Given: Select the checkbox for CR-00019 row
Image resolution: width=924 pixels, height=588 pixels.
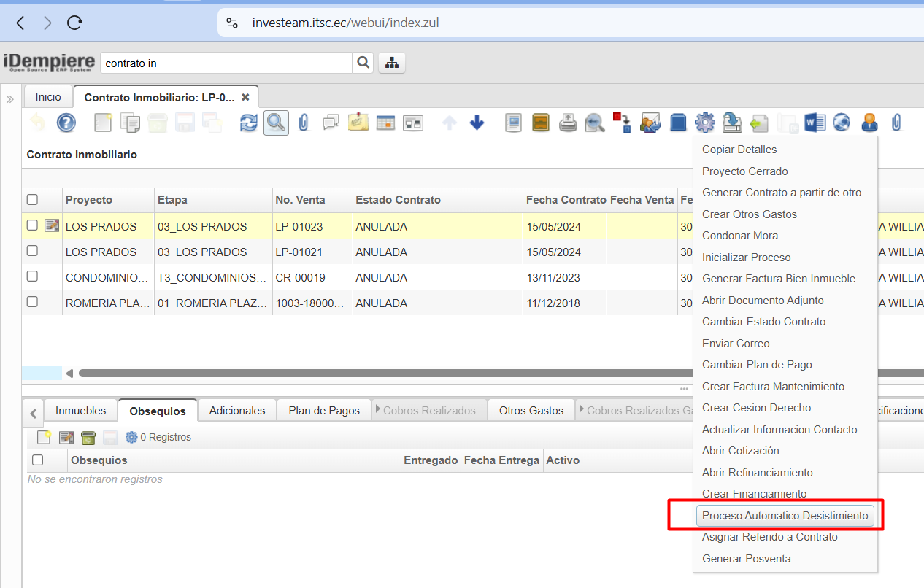Looking at the screenshot, I should click(32, 276).
